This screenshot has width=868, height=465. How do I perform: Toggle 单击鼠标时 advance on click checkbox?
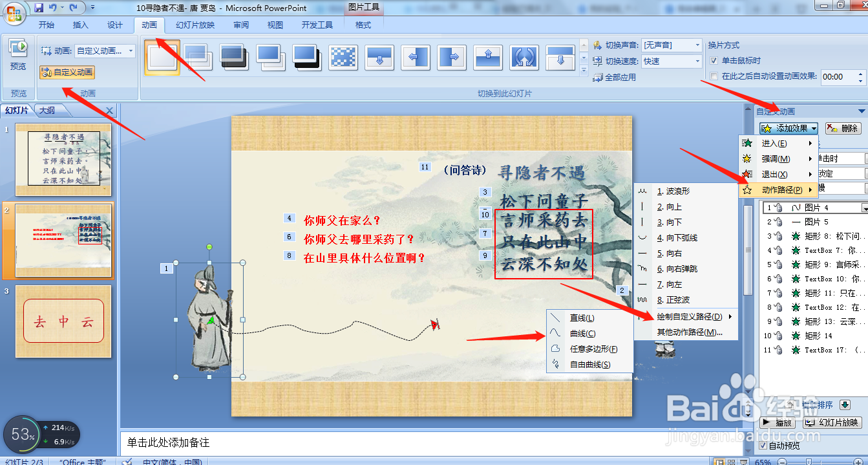click(714, 60)
